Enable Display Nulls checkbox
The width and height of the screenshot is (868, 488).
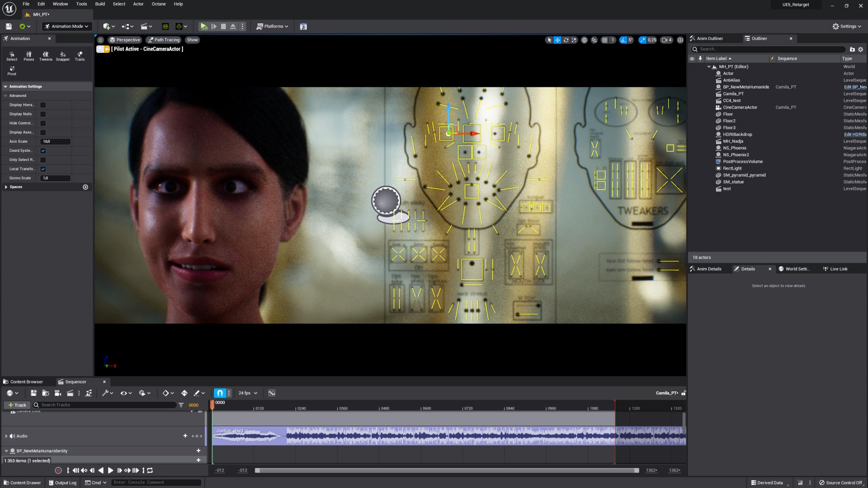point(43,114)
